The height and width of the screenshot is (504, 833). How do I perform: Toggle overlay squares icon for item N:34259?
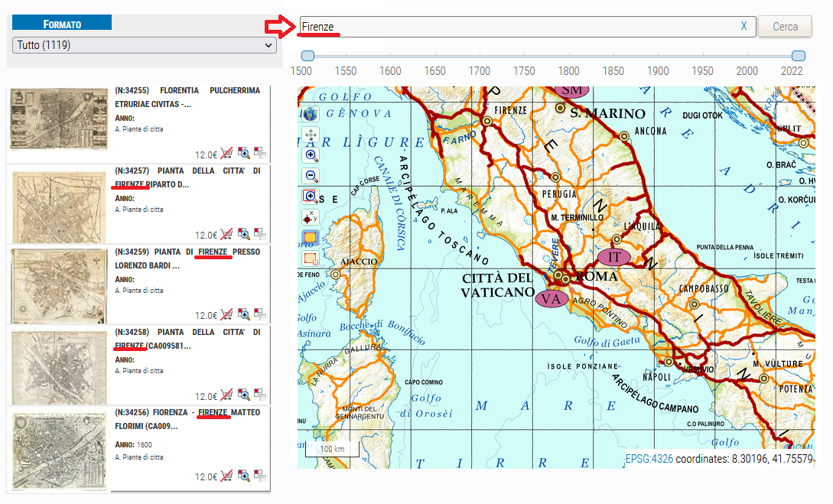pos(260,314)
